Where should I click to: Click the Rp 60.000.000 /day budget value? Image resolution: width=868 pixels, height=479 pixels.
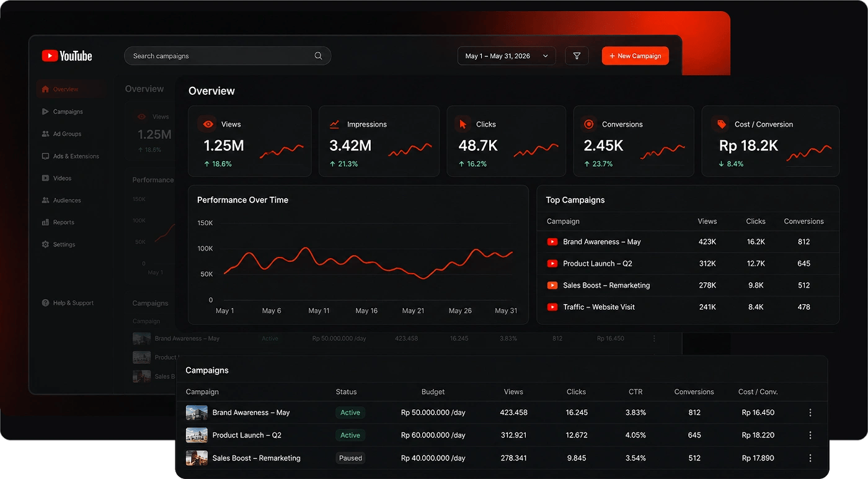(x=433, y=436)
